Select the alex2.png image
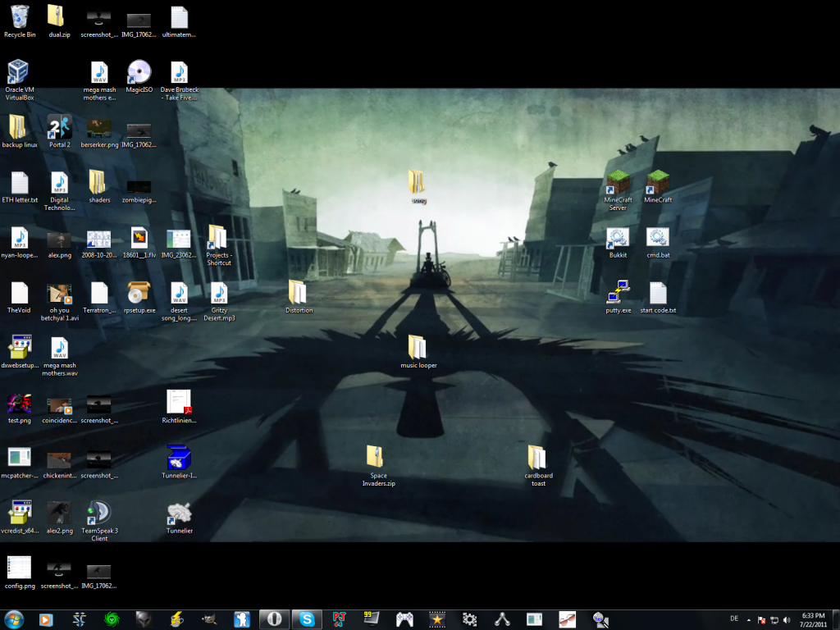Image resolution: width=840 pixels, height=630 pixels. coord(59,518)
